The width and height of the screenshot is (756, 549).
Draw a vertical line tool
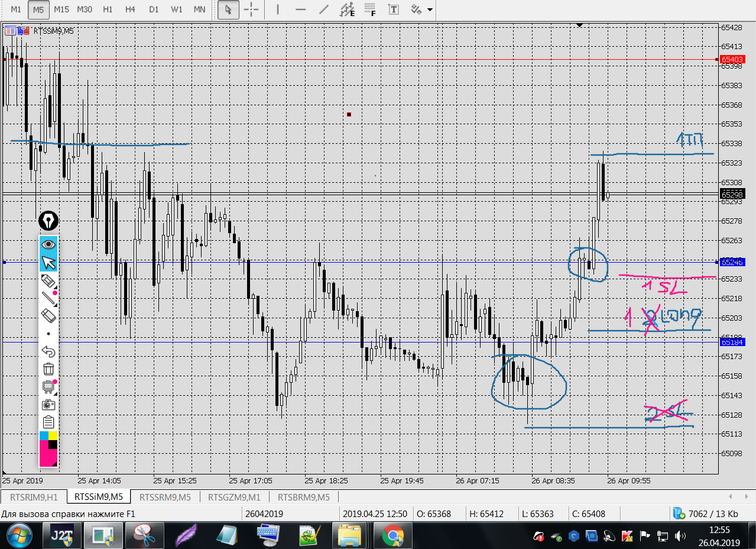tap(278, 9)
